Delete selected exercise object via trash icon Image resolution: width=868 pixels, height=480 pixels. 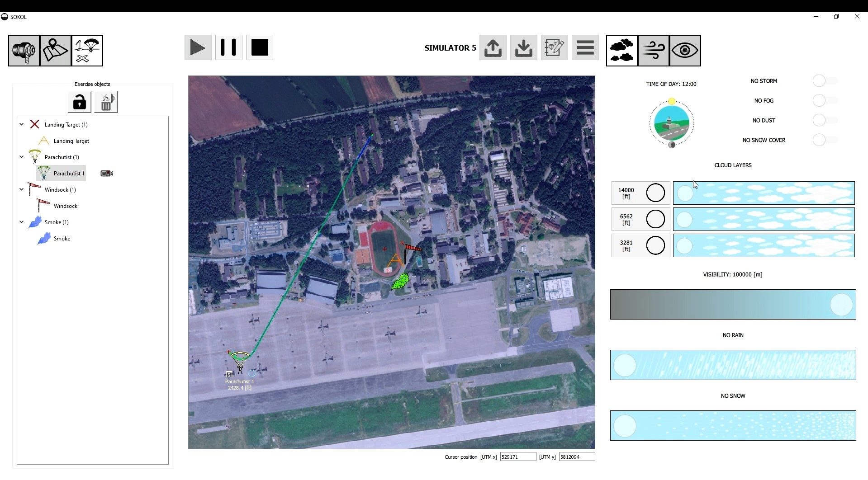(105, 102)
